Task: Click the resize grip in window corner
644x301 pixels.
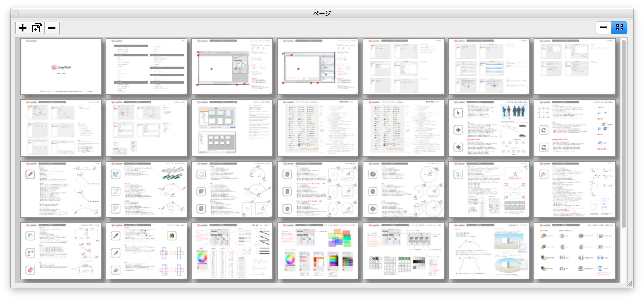Action: click(x=629, y=284)
